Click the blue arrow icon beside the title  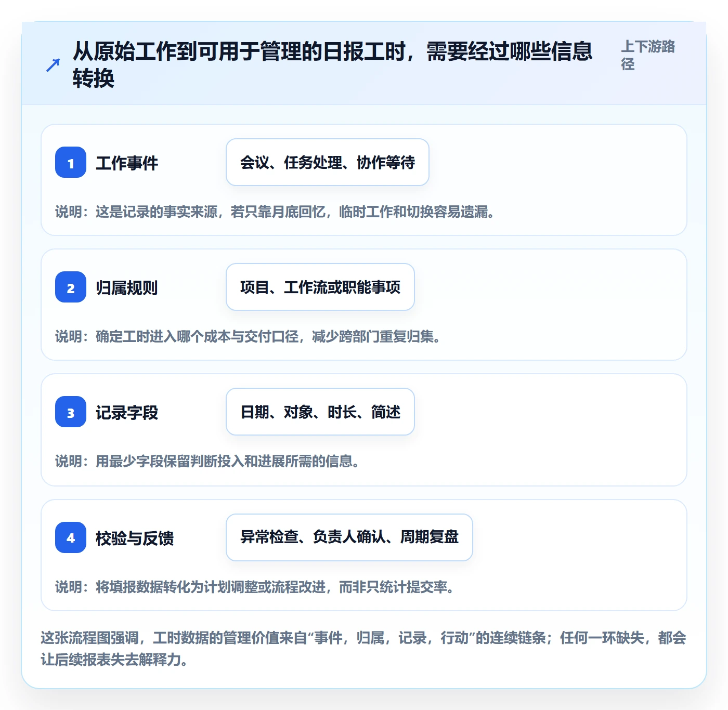pyautogui.click(x=53, y=65)
